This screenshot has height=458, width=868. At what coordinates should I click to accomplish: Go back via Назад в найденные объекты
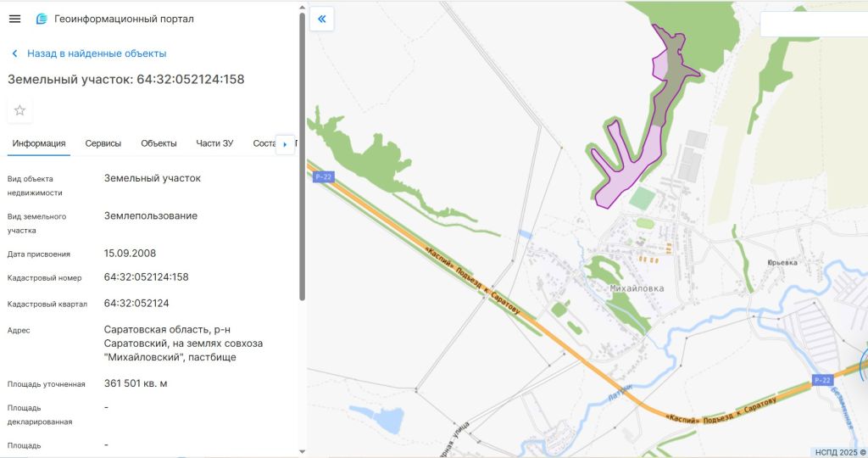pos(97,53)
